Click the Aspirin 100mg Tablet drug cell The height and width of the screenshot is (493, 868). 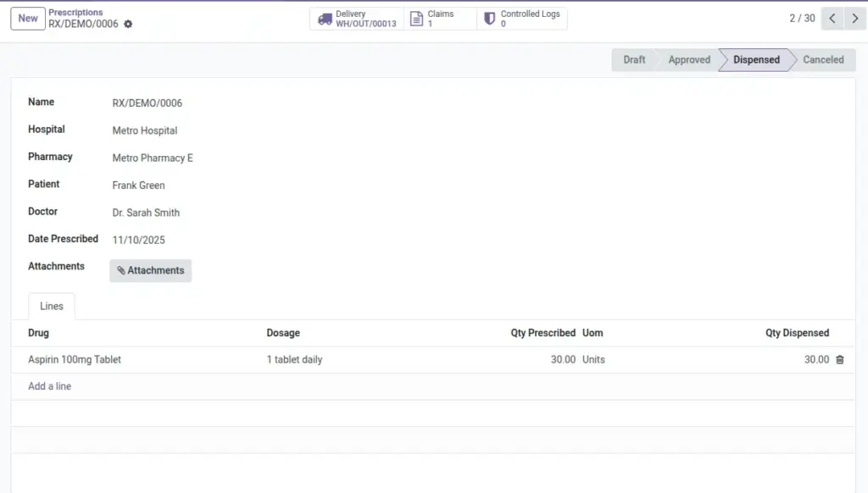pyautogui.click(x=75, y=360)
